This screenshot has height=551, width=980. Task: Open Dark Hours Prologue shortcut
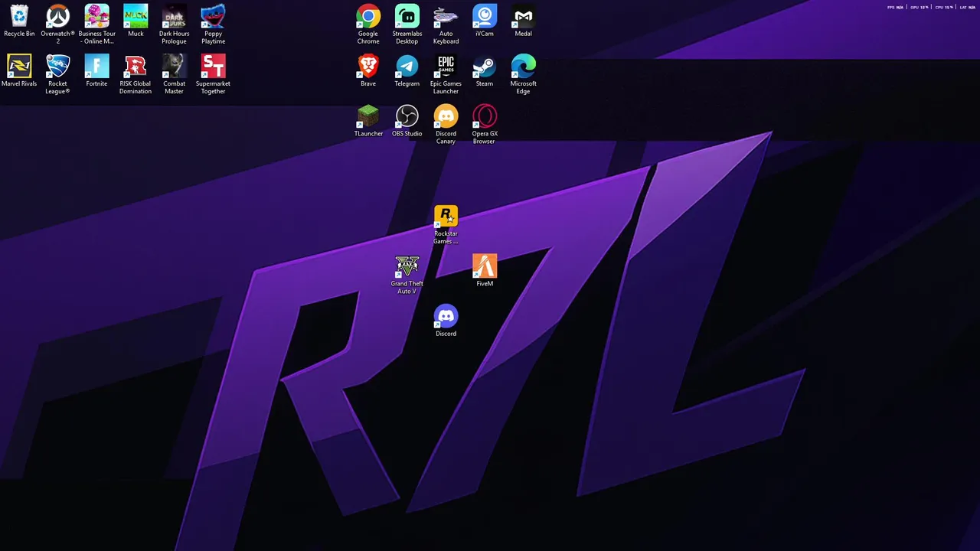(175, 24)
